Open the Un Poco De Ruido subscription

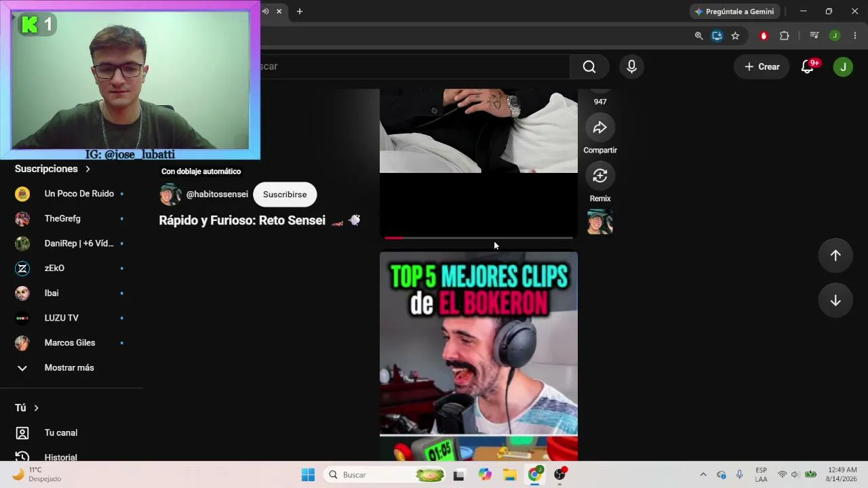(72, 194)
